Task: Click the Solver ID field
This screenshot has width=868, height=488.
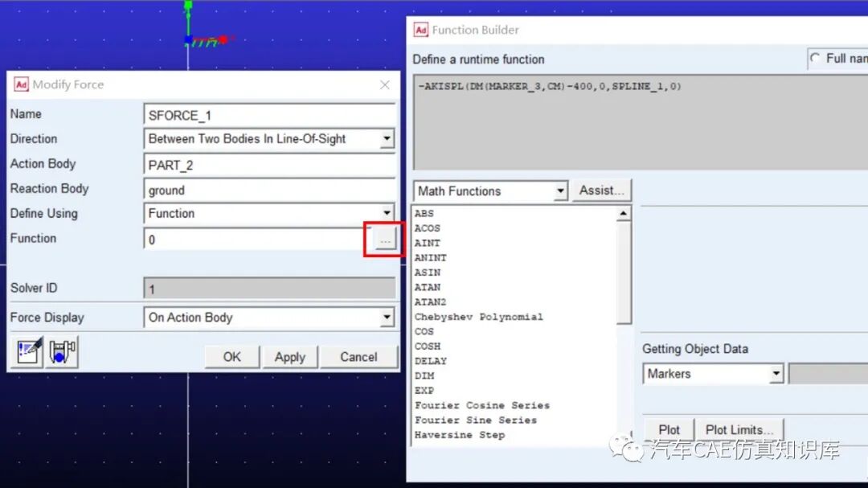Action: pyautogui.click(x=269, y=289)
